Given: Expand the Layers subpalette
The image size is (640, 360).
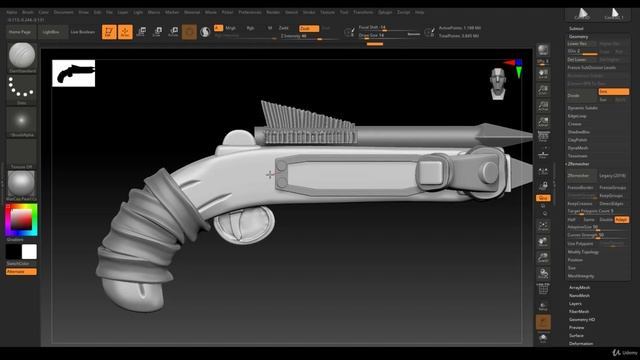Looking at the screenshot, I should coord(575,304).
